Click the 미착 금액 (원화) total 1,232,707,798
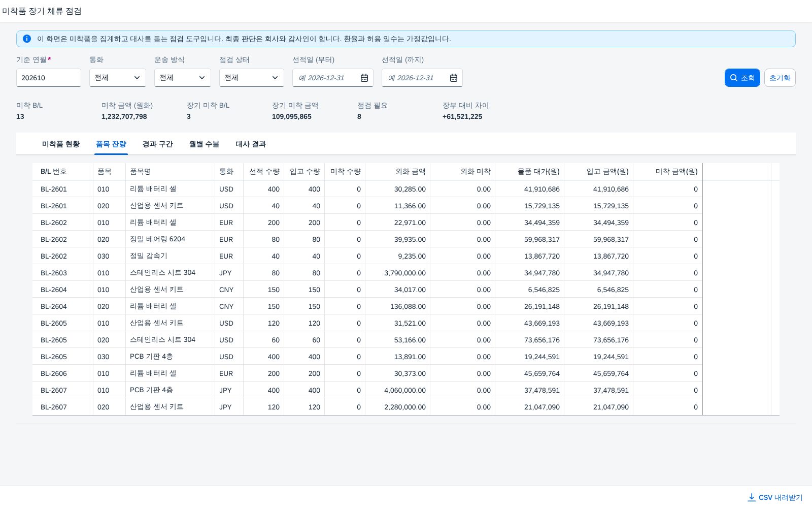 coord(124,116)
